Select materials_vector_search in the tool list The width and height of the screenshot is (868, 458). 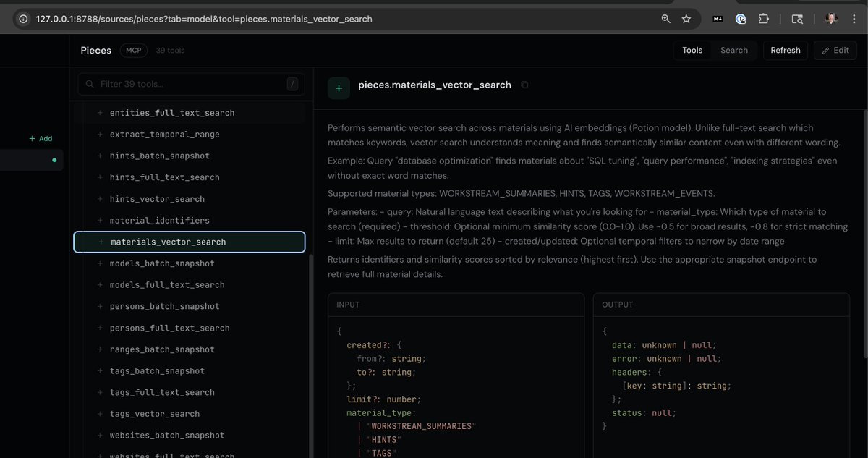click(190, 242)
